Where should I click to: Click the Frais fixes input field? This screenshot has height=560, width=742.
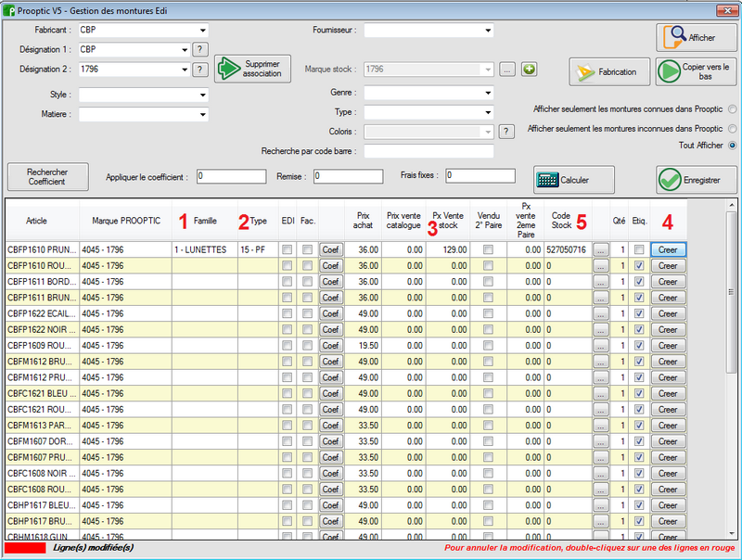tap(480, 175)
